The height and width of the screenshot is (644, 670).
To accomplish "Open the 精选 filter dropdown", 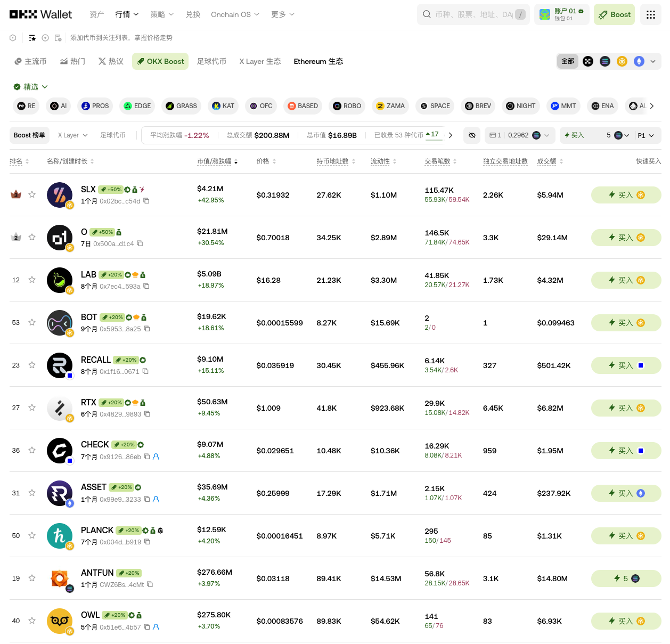I will [x=31, y=87].
